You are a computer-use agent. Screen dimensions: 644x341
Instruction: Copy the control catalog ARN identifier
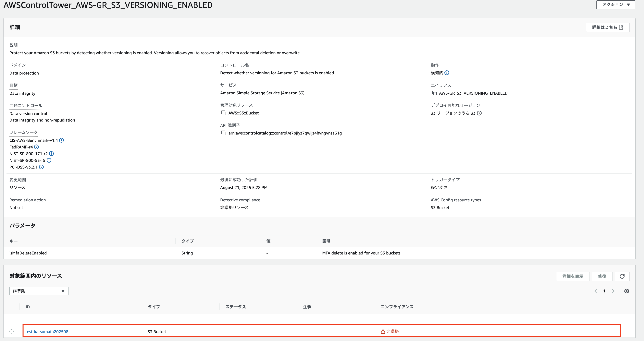(224, 133)
